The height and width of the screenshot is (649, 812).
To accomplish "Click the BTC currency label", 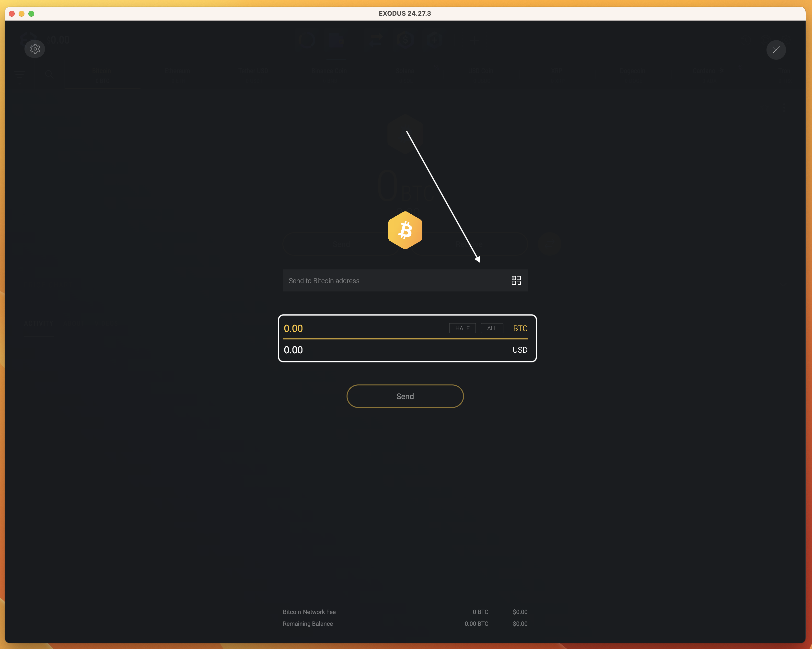I will coord(520,328).
